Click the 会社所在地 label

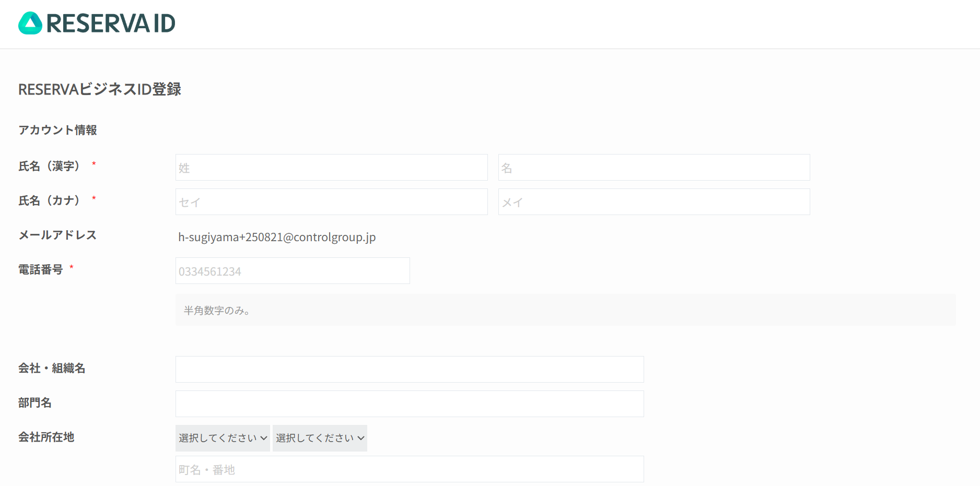(x=46, y=437)
